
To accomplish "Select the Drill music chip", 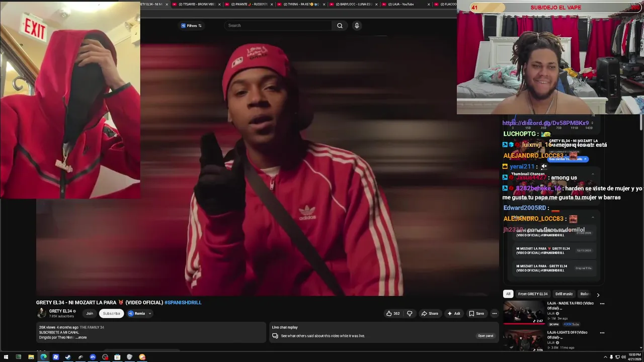I will pos(564,294).
